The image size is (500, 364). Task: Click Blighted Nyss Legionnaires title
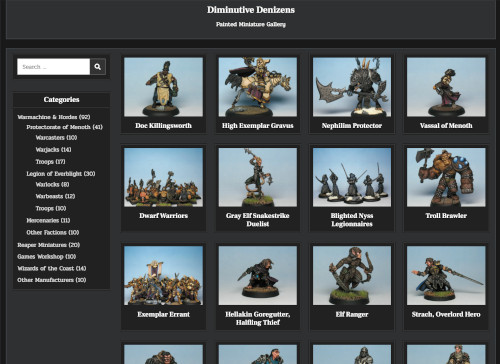click(x=352, y=220)
